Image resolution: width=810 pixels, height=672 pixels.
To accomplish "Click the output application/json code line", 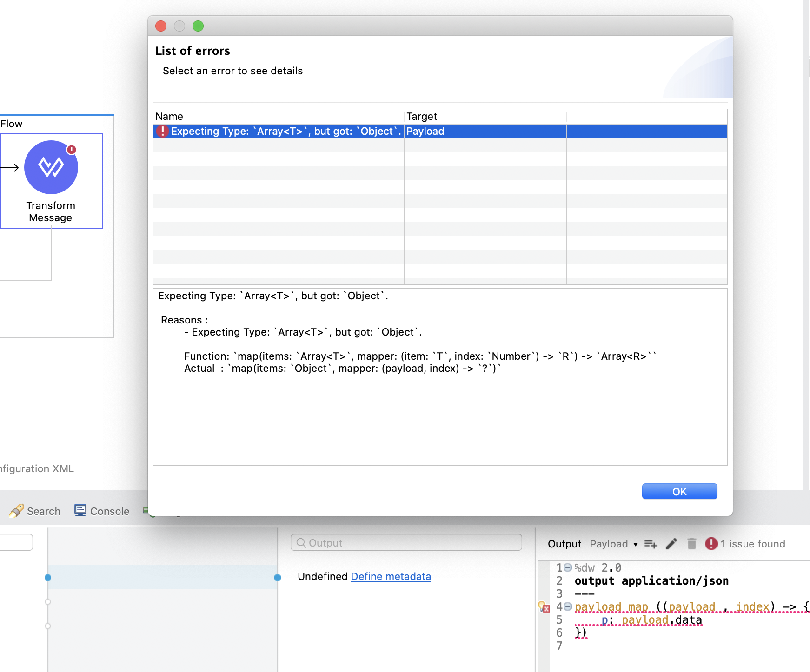I will click(651, 580).
